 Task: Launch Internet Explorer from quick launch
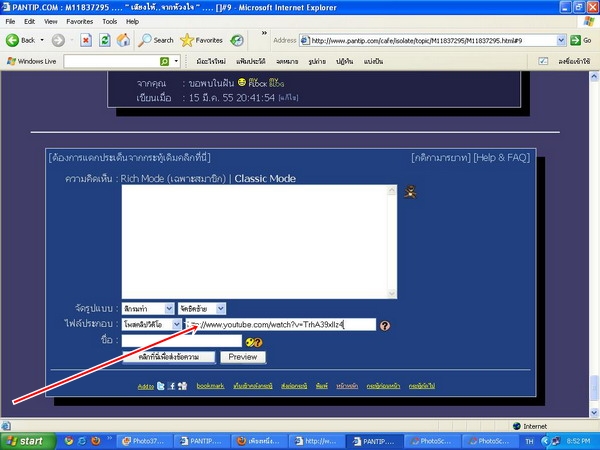point(82,441)
